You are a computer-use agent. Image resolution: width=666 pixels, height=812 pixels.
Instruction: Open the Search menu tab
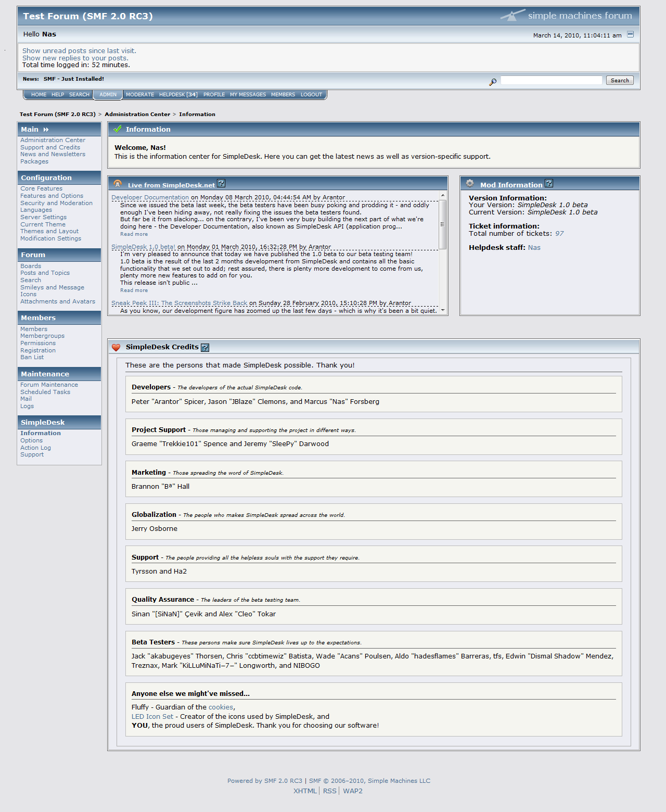click(x=79, y=95)
